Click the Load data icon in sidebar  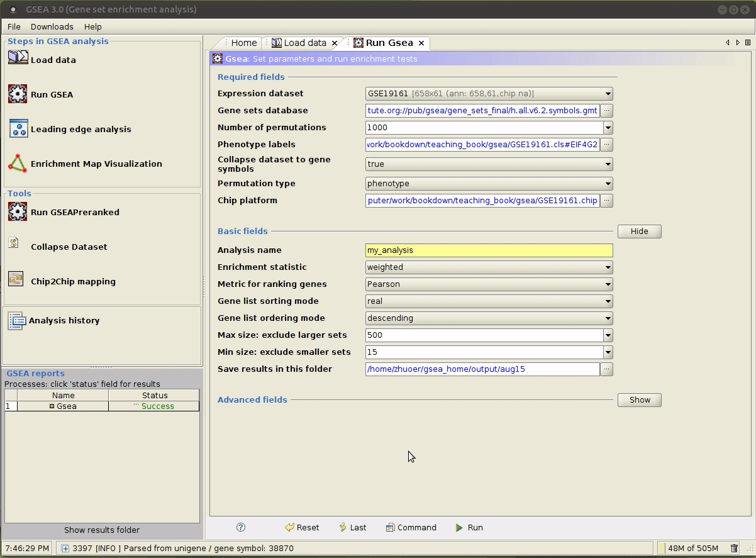pyautogui.click(x=18, y=59)
